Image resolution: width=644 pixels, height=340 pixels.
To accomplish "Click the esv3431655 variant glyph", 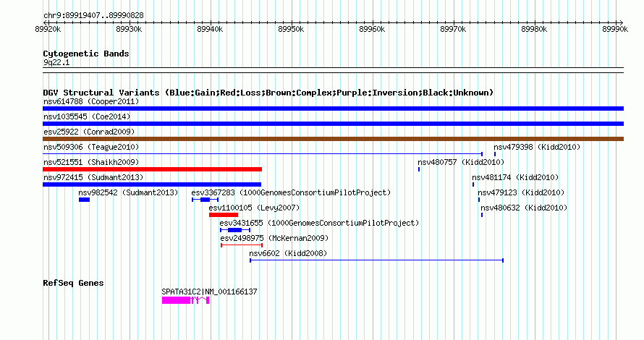I will 235,230.
